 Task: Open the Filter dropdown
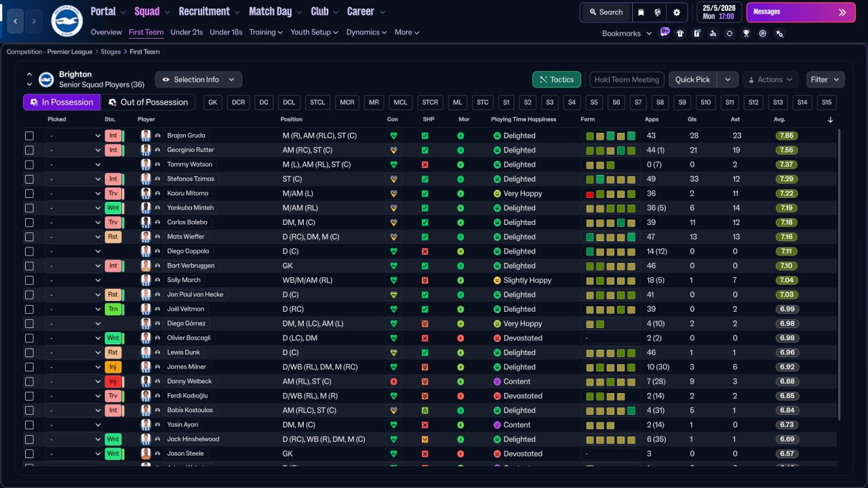click(x=825, y=80)
